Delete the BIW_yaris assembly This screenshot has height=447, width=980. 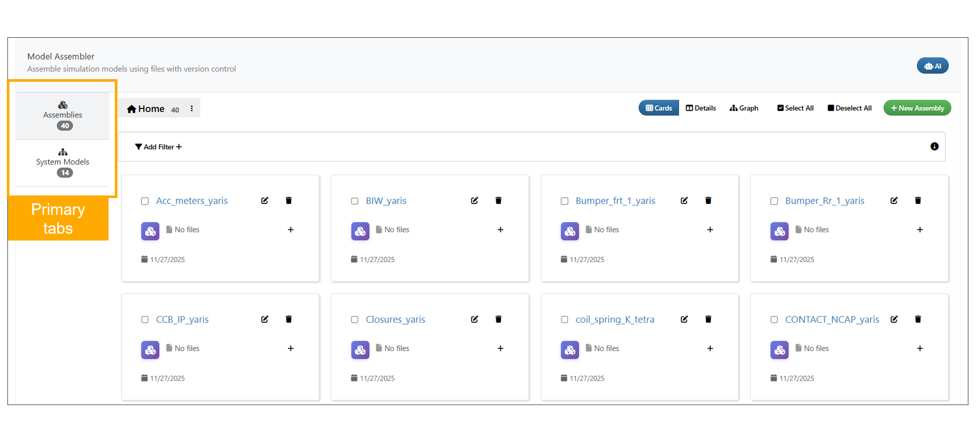pos(498,201)
